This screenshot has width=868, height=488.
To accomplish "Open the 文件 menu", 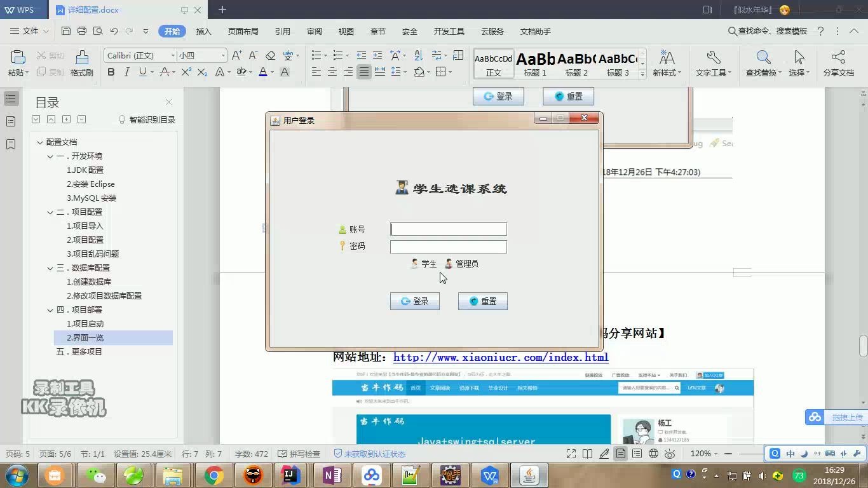I will [31, 31].
